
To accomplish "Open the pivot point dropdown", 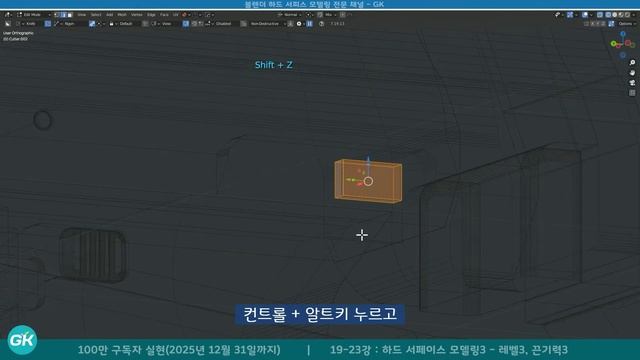I will tap(309, 15).
